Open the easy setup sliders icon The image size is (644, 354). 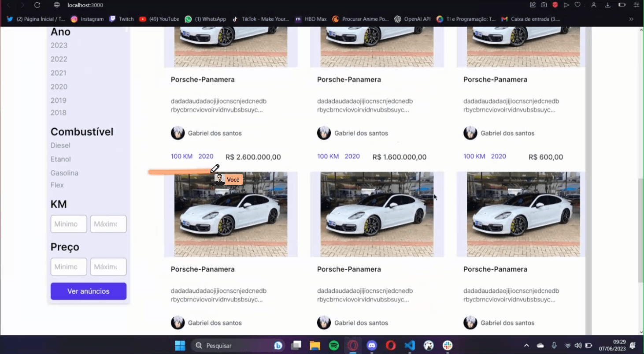click(x=636, y=5)
